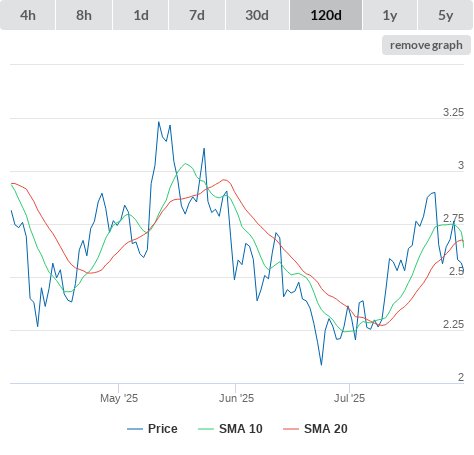View the 1y price history
The image size is (474, 455).
[x=390, y=15]
